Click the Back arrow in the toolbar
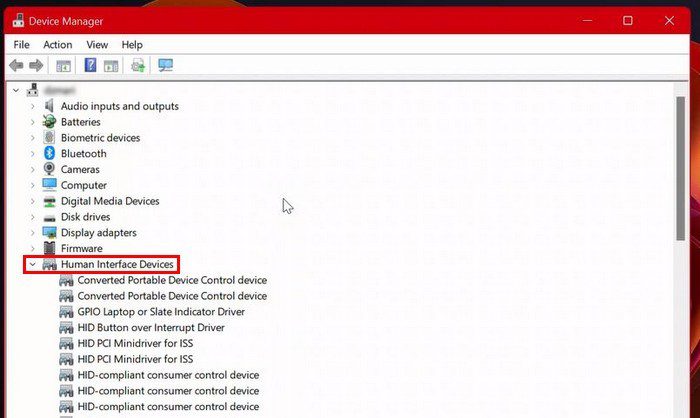Viewport: 700px width, 418px height. 16,66
